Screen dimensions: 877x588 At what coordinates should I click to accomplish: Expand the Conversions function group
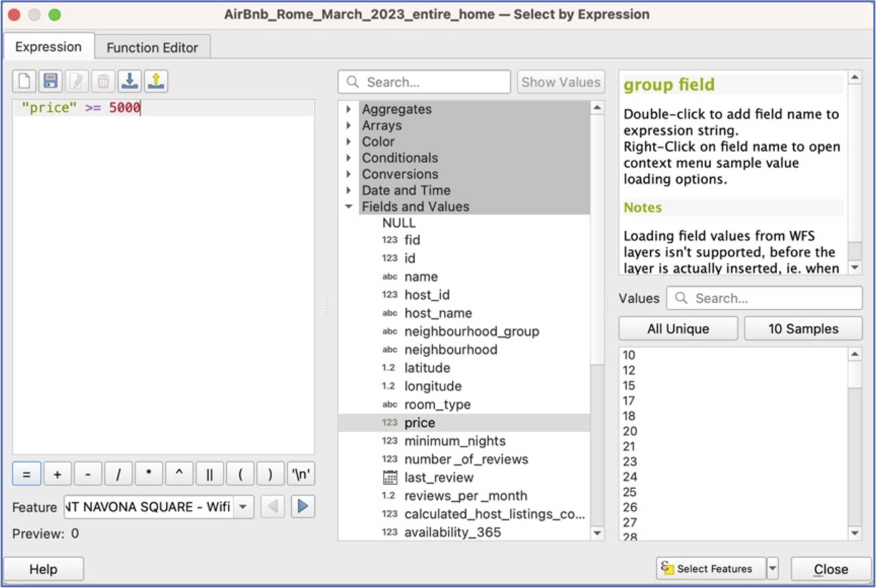349,174
